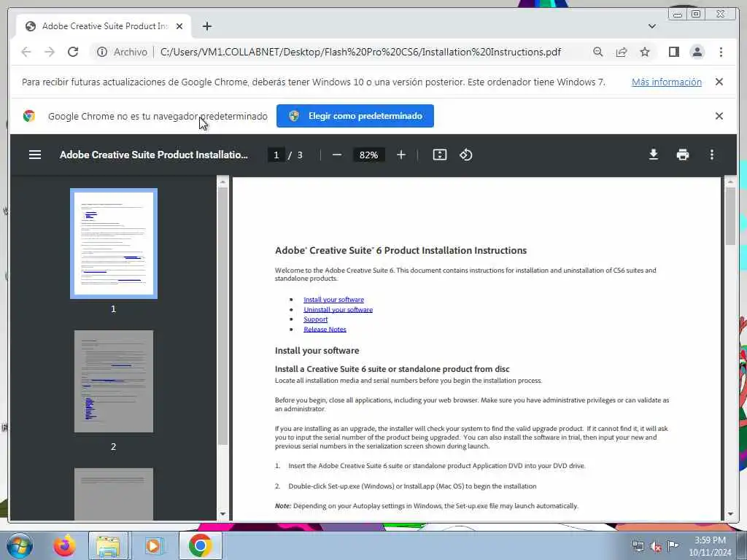Dismiss the Windows 7 update notice

pos(719,82)
